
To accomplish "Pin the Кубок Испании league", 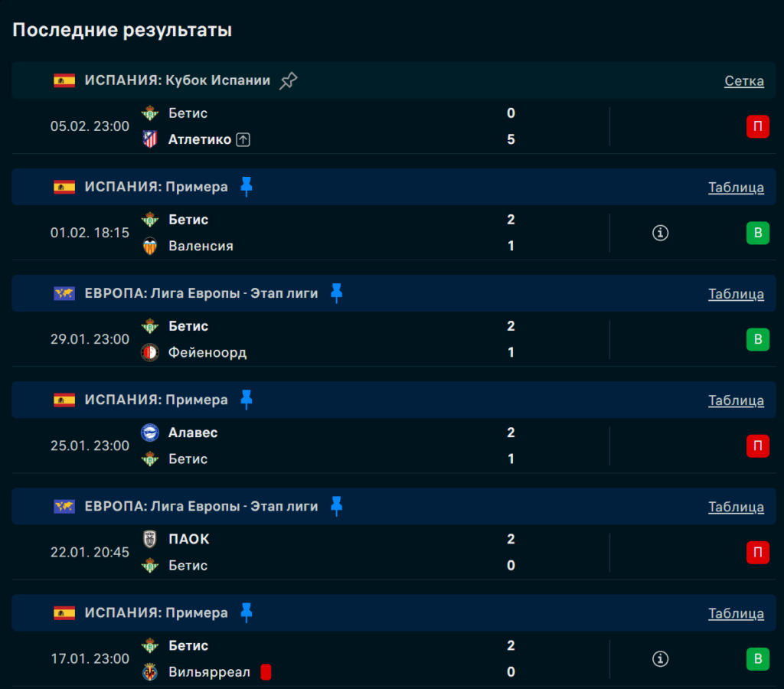I will click(288, 80).
